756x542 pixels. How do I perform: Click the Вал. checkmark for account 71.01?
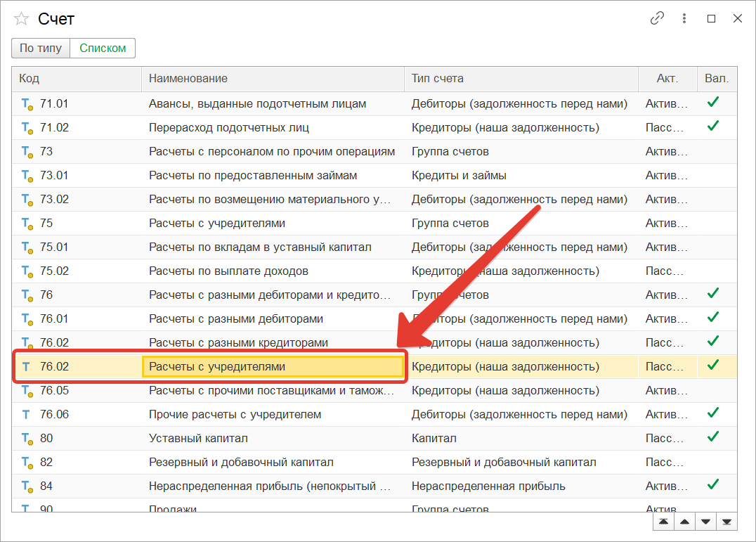click(713, 103)
